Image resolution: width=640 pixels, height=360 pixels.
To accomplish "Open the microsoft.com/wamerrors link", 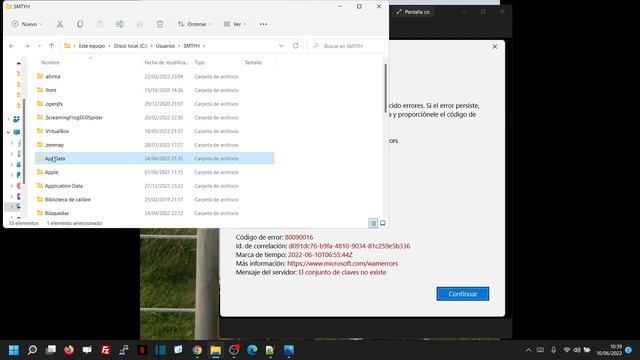I will (x=342, y=264).
